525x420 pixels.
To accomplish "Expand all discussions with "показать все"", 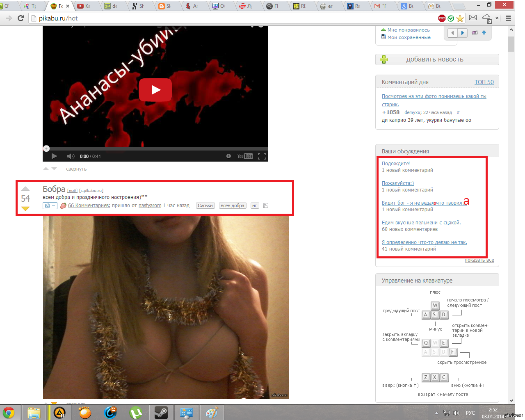I will (479, 260).
